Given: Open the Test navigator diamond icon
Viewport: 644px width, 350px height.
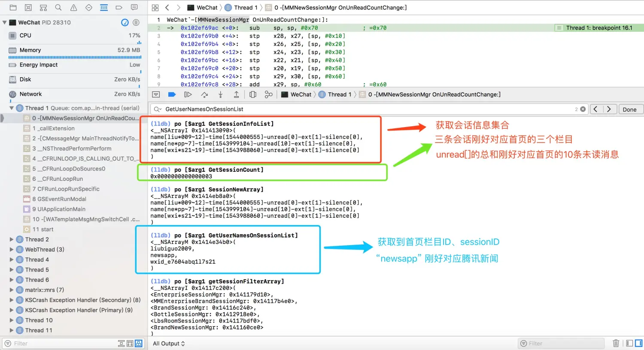Looking at the screenshot, I should (89, 7).
